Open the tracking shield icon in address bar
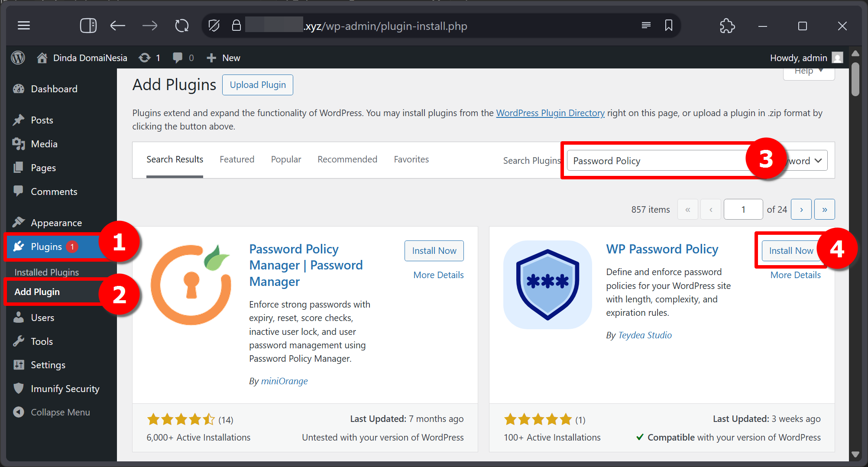This screenshot has height=467, width=868. point(214,26)
